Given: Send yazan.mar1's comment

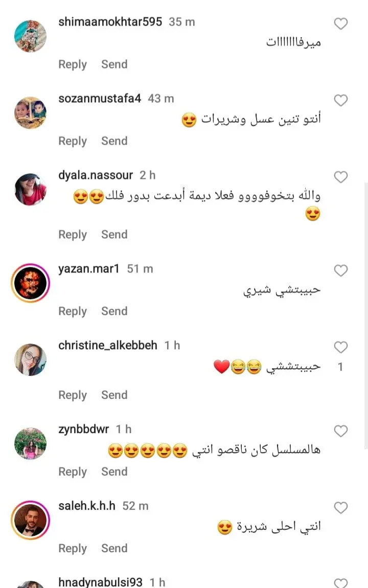Looking at the screenshot, I should [x=114, y=311].
